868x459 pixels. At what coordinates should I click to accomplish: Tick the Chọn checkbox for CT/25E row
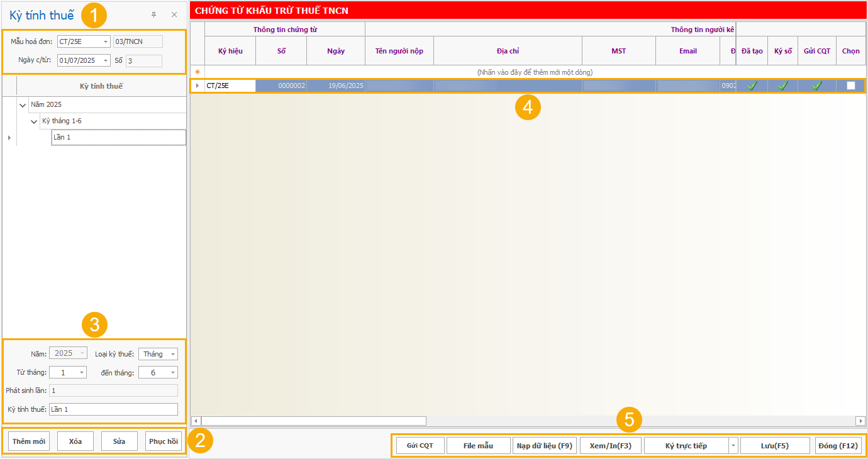pos(851,86)
